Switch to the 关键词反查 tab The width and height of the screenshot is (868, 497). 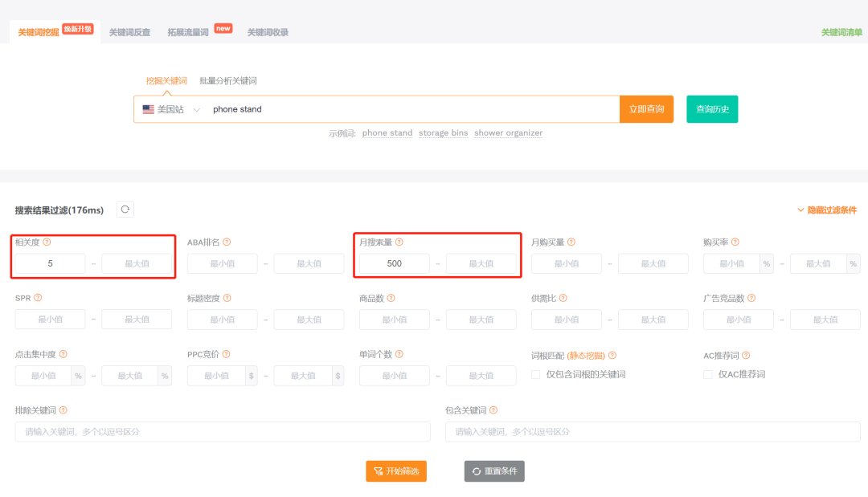pos(129,32)
